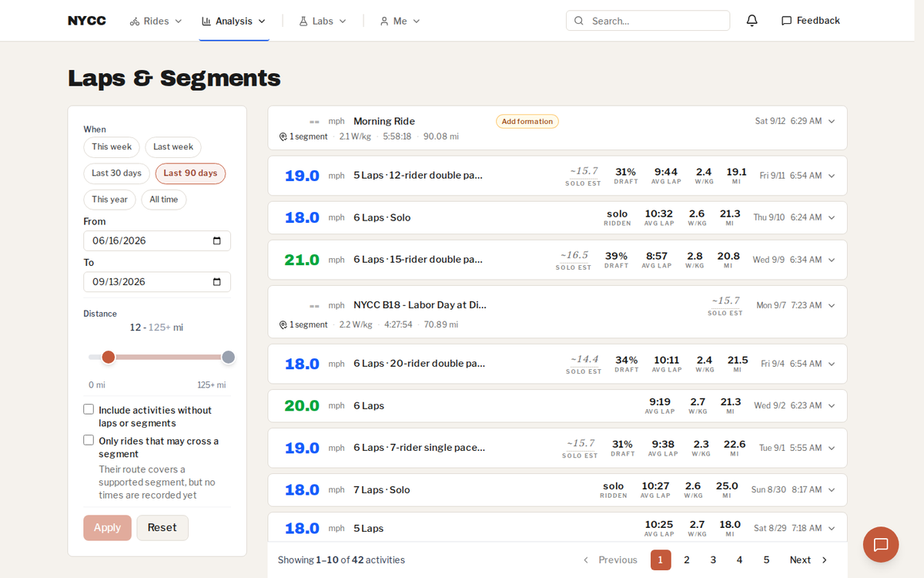
Task: Click the Reset filters button
Action: point(162,528)
